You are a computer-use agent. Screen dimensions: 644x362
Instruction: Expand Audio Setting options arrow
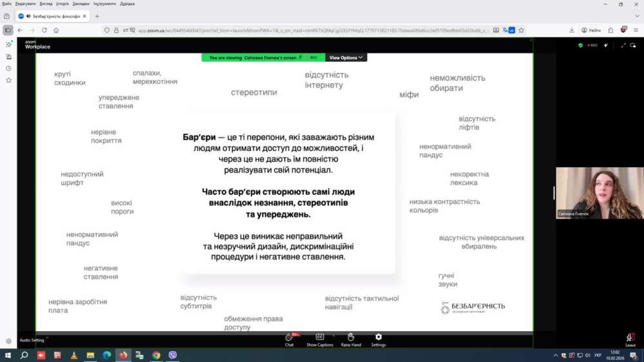[x=47, y=338]
